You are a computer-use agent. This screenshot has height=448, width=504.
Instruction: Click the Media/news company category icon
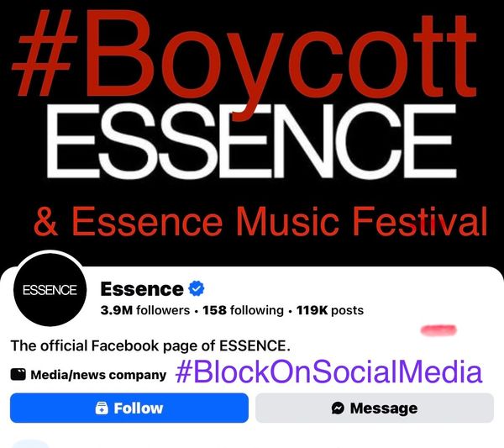(18, 375)
